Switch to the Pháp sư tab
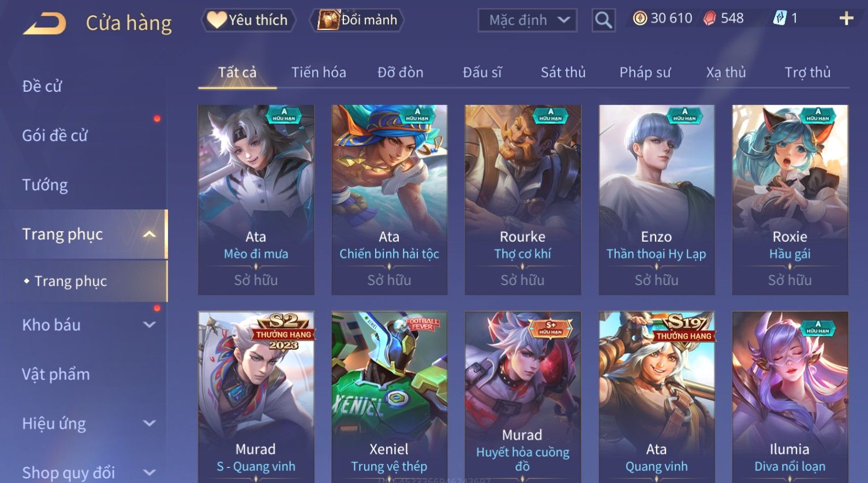 (645, 72)
